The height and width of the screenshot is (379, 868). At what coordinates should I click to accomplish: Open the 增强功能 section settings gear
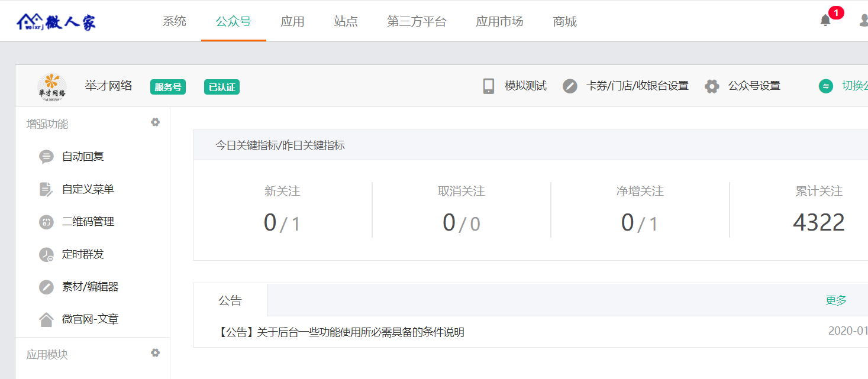click(x=155, y=122)
